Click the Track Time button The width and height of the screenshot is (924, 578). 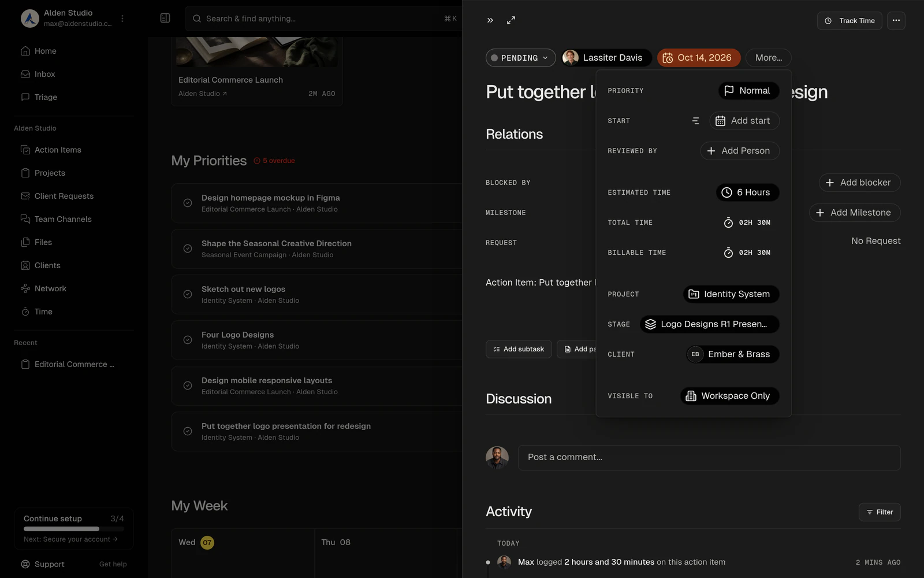click(x=850, y=21)
